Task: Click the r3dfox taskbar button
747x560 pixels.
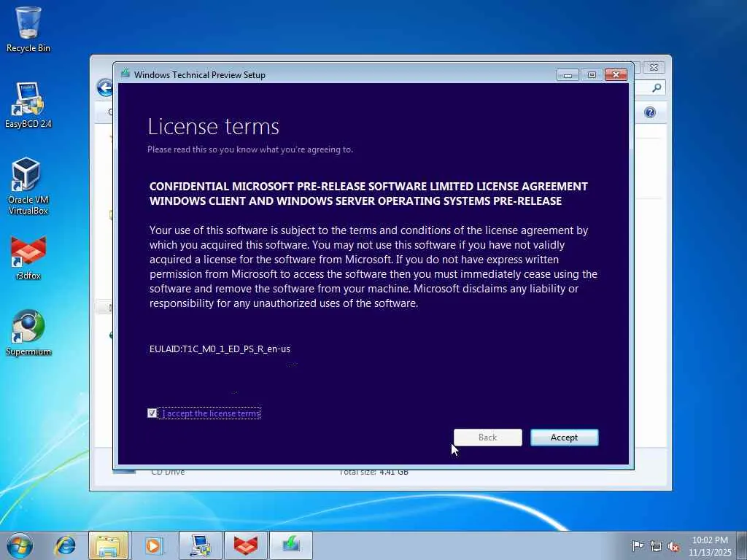Action: coord(246,545)
